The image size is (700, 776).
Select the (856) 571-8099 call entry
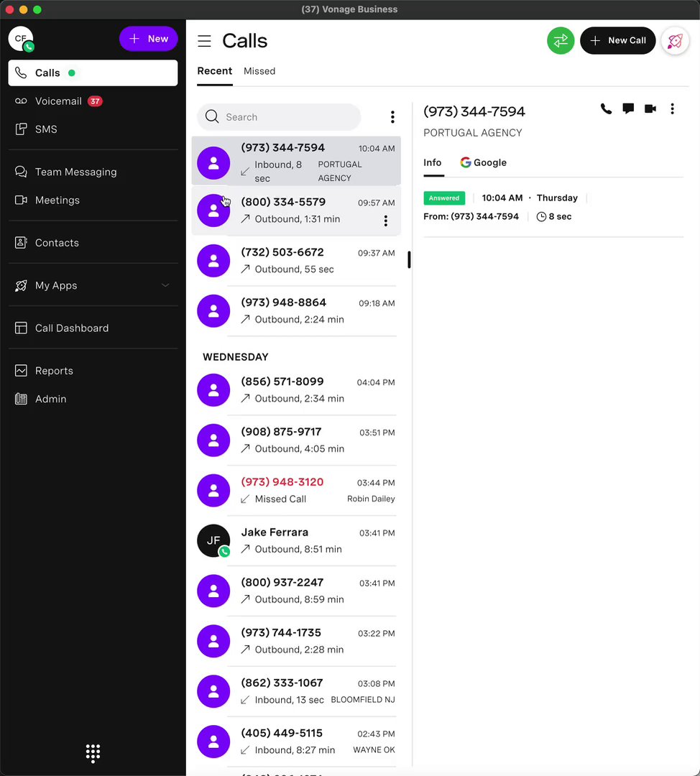pyautogui.click(x=296, y=390)
